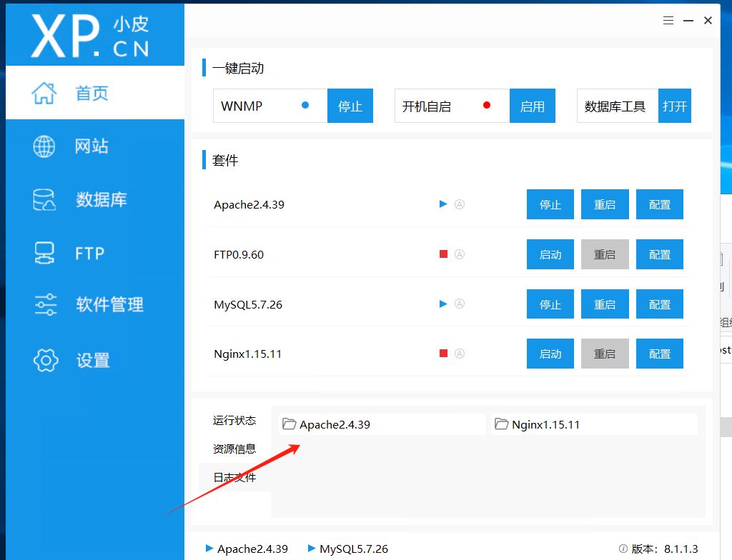This screenshot has height=560, width=732.
Task: Click play icon in Apache2.4.39 status bar
Action: click(209, 549)
